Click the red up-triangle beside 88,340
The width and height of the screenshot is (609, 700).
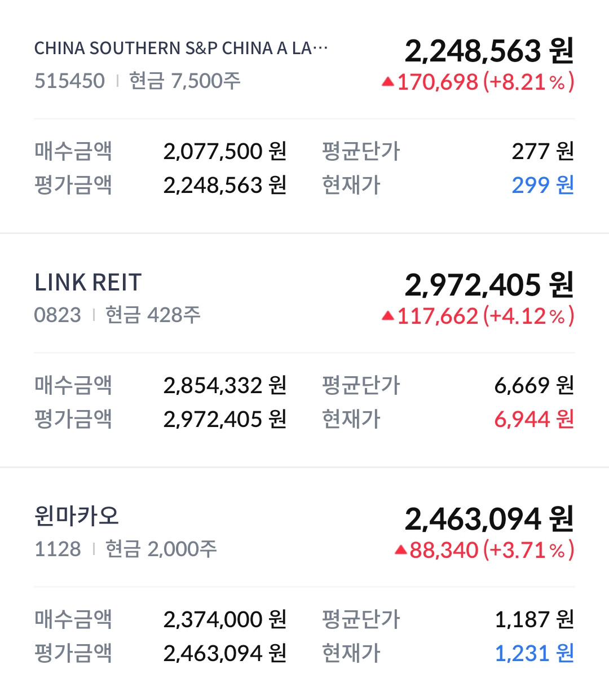click(x=400, y=550)
